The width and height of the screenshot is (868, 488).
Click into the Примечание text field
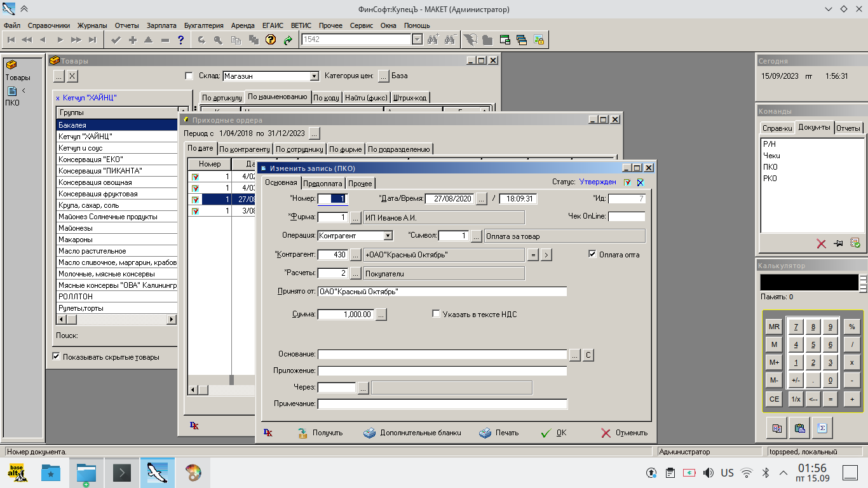pyautogui.click(x=442, y=404)
